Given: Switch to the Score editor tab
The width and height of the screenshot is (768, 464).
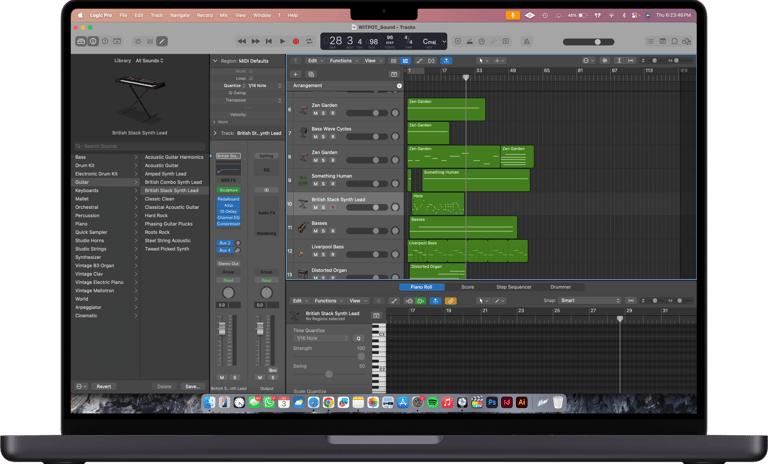Looking at the screenshot, I should pos(467,287).
